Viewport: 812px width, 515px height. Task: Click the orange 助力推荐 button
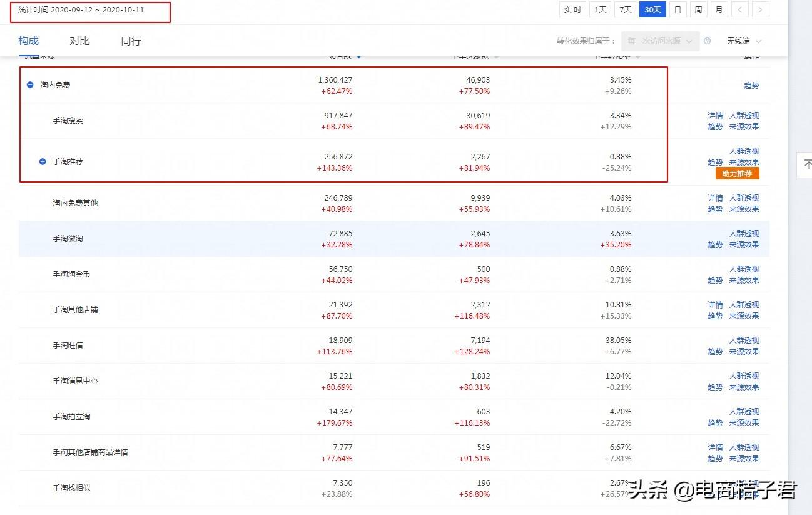737,174
